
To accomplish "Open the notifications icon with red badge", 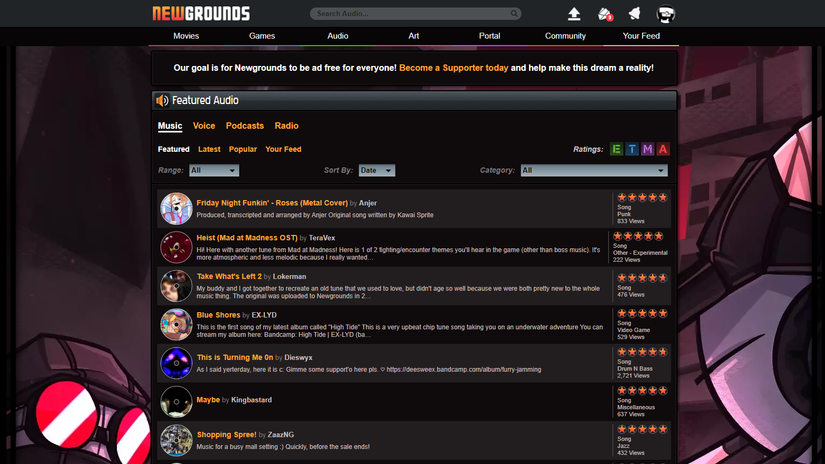I will coord(605,14).
